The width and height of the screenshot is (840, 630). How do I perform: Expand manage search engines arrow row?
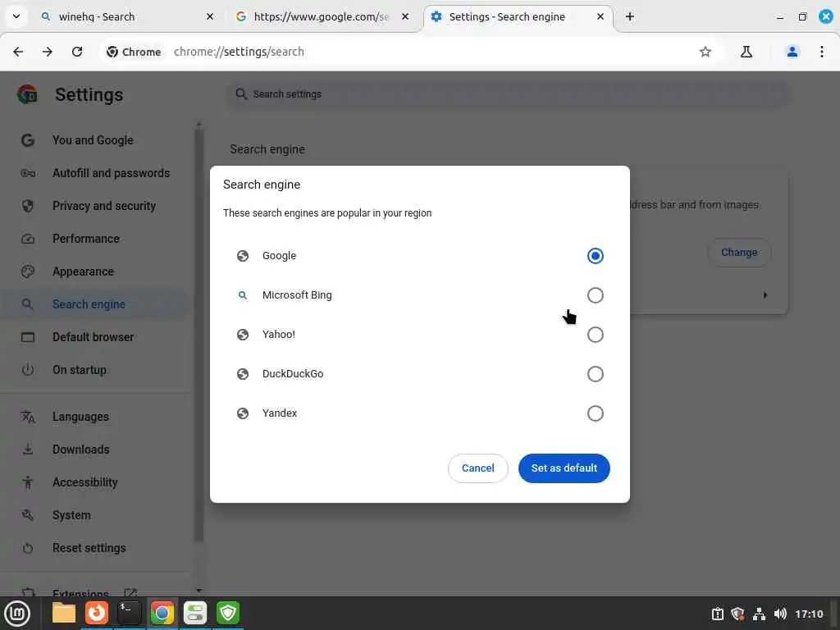(x=765, y=295)
